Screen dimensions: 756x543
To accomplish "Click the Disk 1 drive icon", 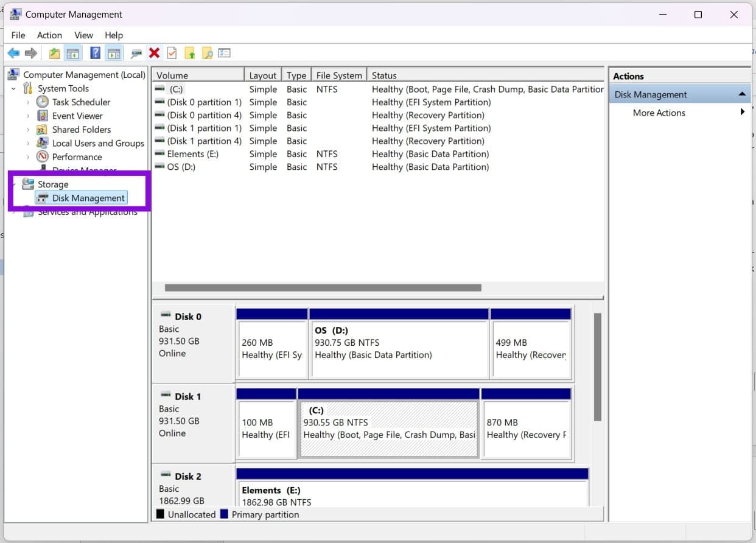I will pyautogui.click(x=166, y=394).
